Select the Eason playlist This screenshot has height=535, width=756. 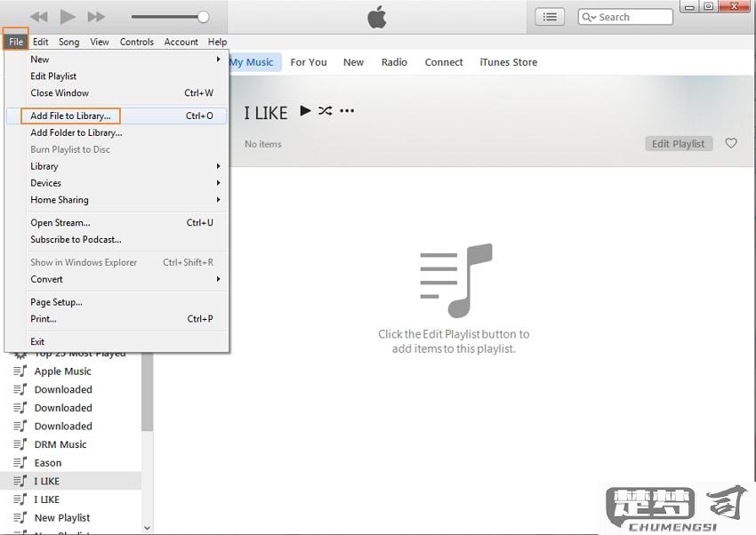48,463
